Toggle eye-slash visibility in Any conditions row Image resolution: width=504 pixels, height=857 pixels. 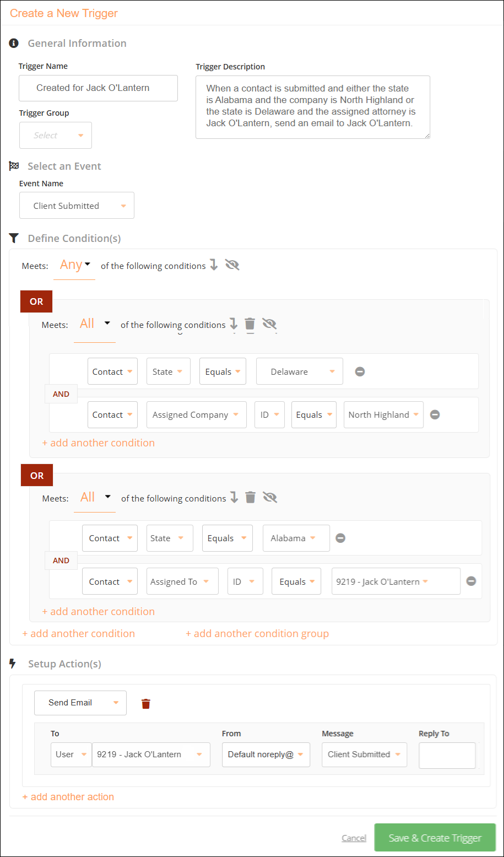click(x=232, y=265)
